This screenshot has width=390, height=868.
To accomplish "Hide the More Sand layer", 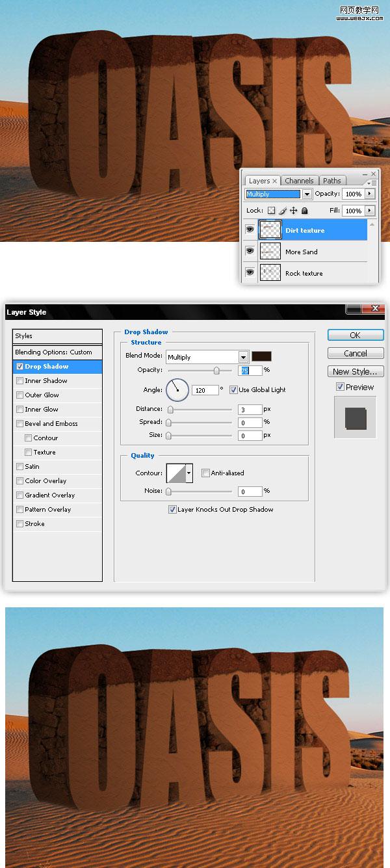I will click(250, 252).
